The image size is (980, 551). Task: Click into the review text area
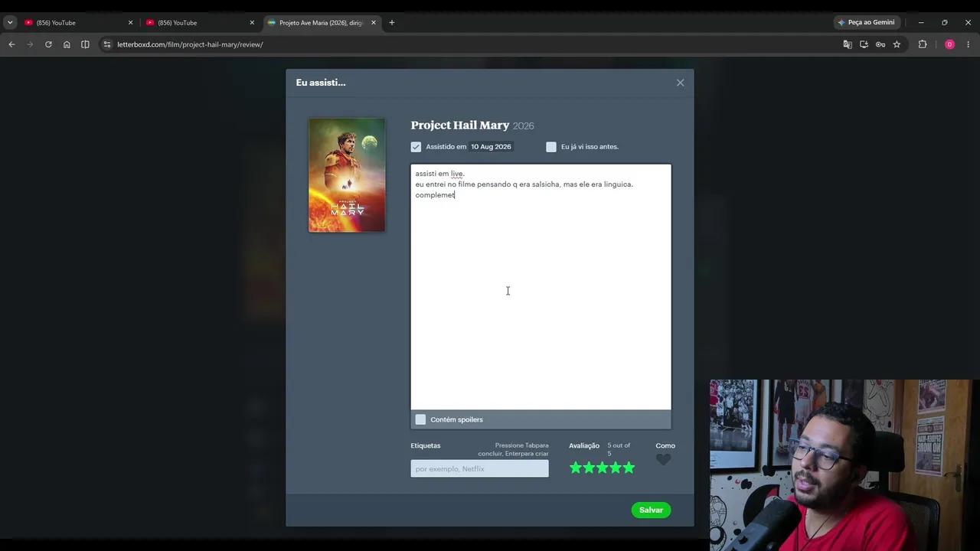click(541, 287)
